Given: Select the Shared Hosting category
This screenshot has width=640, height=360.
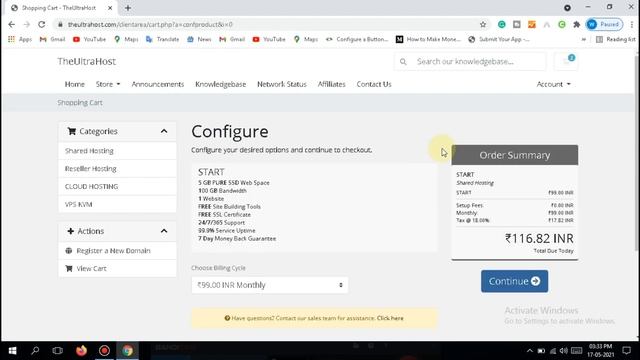Looking at the screenshot, I should pyautogui.click(x=118, y=151).
